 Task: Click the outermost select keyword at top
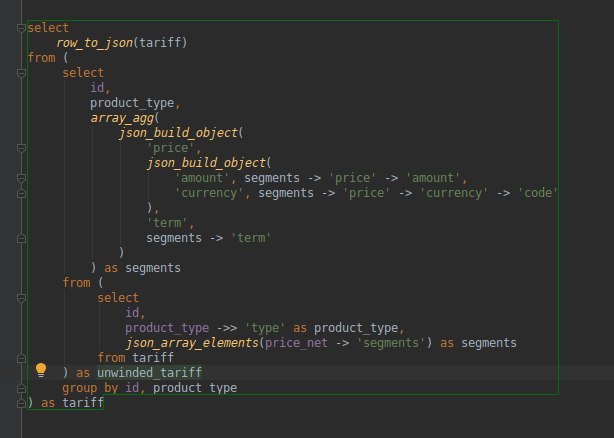point(48,28)
